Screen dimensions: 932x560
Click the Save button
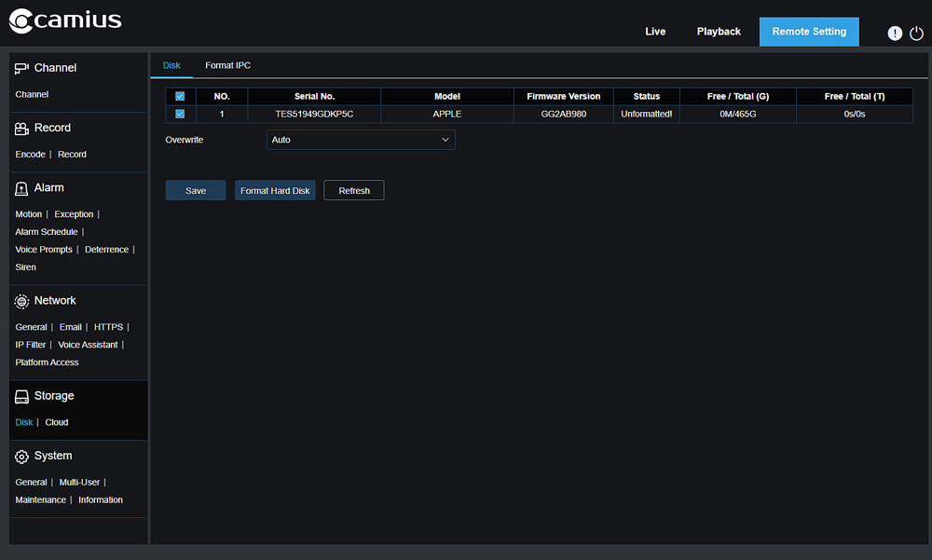196,191
